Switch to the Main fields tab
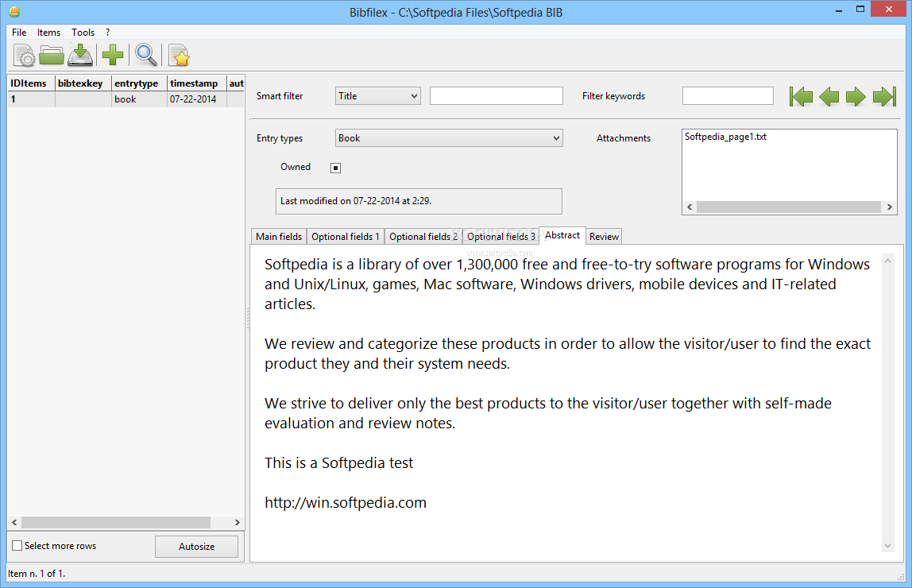This screenshot has height=588, width=912. click(279, 237)
